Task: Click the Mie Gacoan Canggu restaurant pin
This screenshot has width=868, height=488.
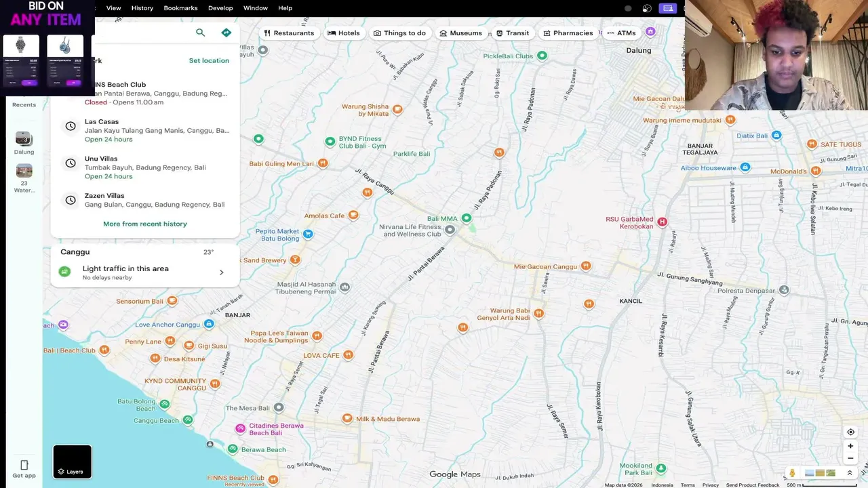Action: (587, 266)
